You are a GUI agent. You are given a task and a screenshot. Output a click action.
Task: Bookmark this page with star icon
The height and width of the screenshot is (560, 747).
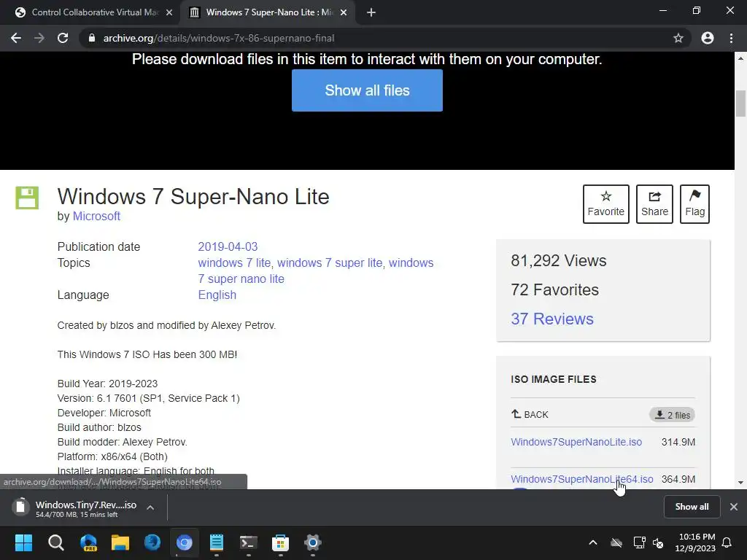[678, 38]
